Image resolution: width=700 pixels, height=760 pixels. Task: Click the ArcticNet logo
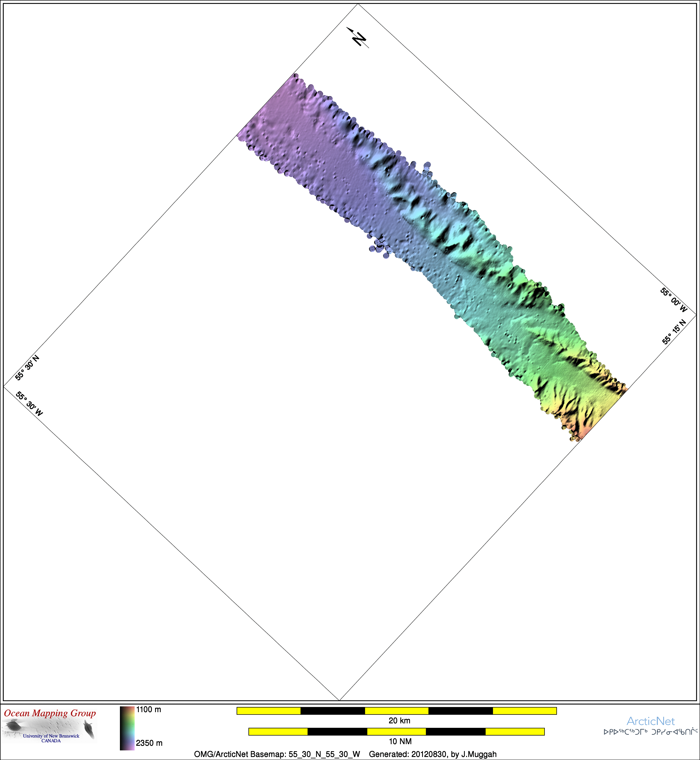pyautogui.click(x=650, y=721)
